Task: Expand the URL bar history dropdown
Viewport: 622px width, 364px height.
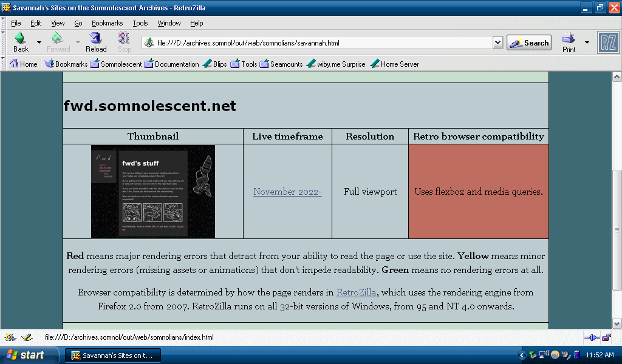Action: pos(497,42)
